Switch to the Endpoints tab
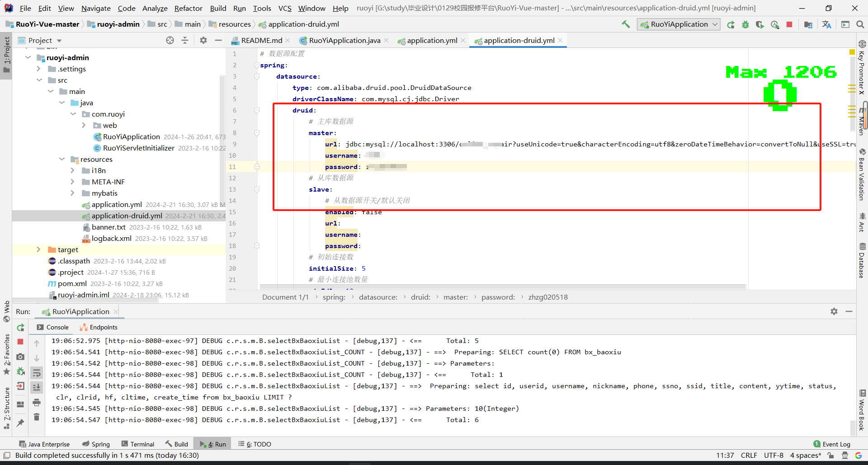 click(99, 327)
